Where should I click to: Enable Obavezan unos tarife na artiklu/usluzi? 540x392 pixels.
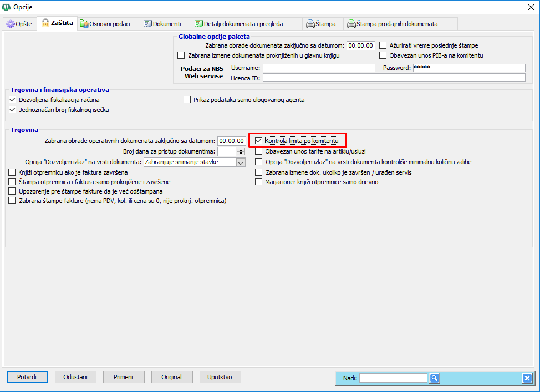(x=259, y=151)
